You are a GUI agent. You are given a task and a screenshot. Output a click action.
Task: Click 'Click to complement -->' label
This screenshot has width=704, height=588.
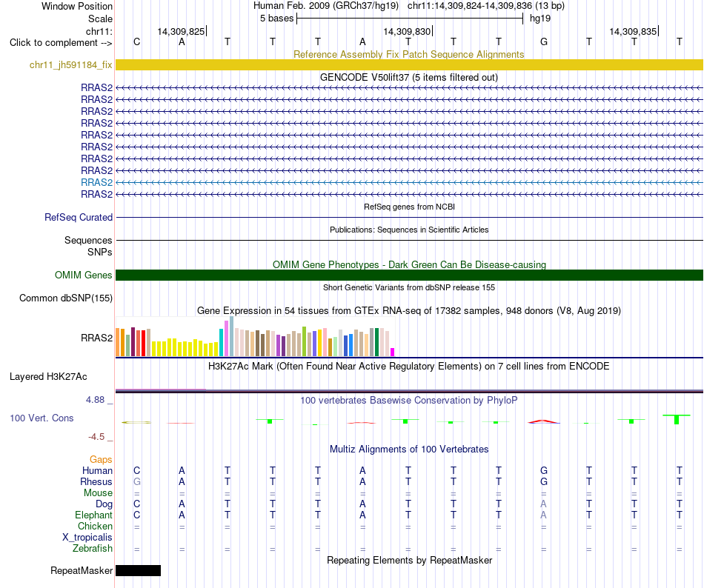coord(61,43)
